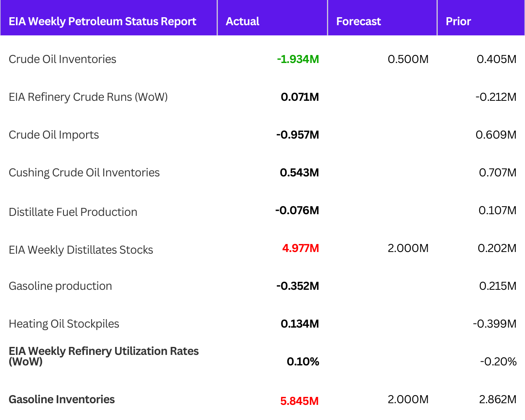Click Distillates Stocks forecast 2.000M

coord(408,248)
